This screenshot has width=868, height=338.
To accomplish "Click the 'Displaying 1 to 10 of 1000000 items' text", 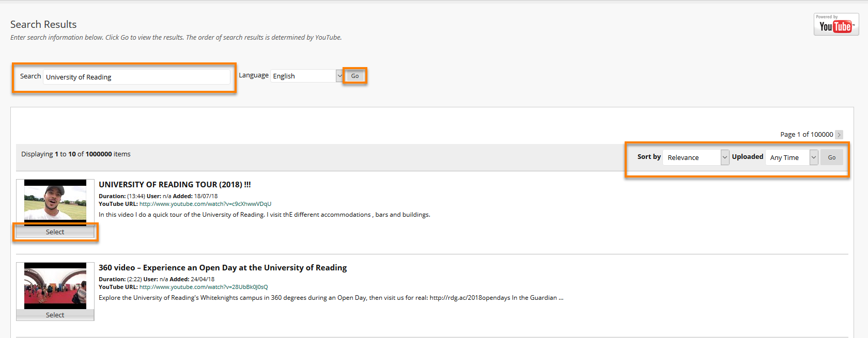I will (x=76, y=154).
